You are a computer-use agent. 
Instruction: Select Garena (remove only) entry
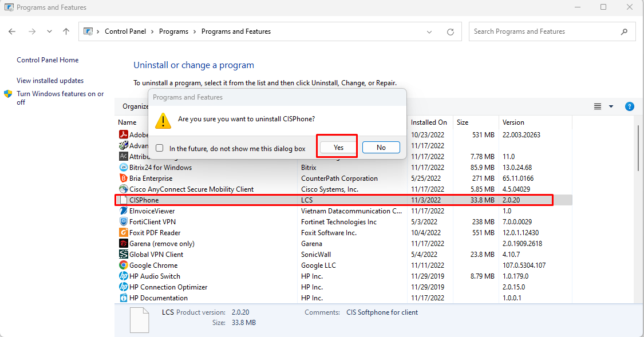point(162,244)
